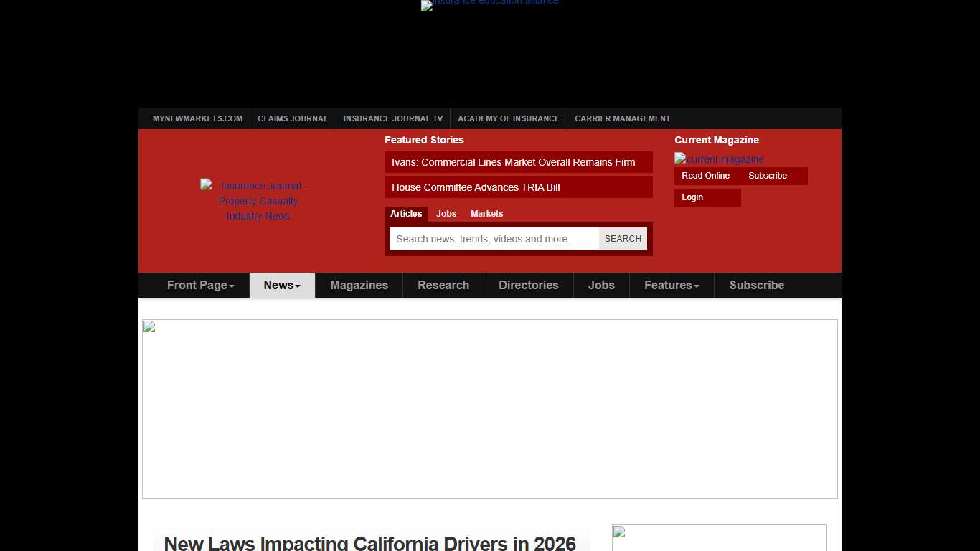Click the search news input field

(494, 238)
